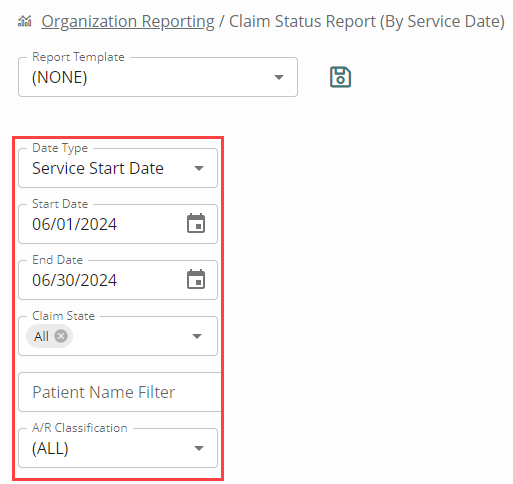Click into the Patient Name Filter field
Screen dimensions: 513x484
[120, 392]
